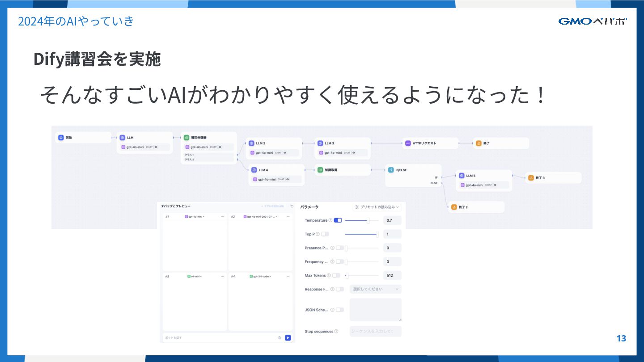
Task: Click the 終了 end node icon
Action: point(479,143)
